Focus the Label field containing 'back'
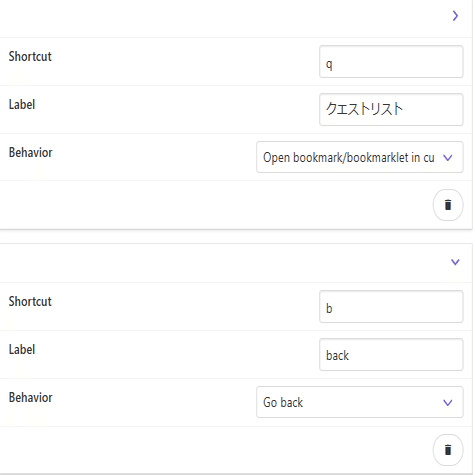The height and width of the screenshot is (475, 475). pos(391,355)
